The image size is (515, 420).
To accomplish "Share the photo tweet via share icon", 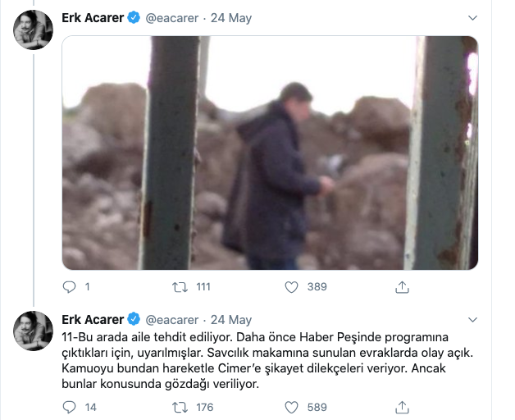I will [402, 287].
